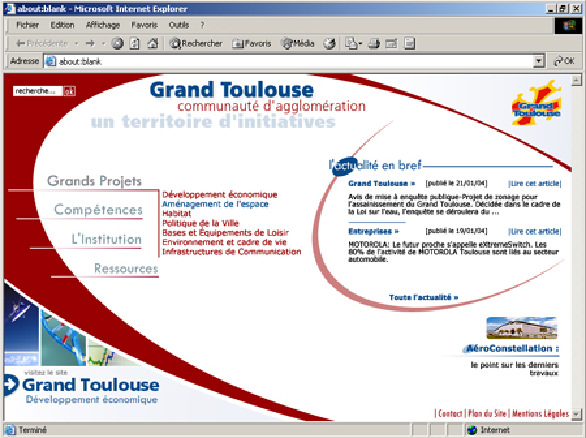The height and width of the screenshot is (438, 586).
Task: Open the Favoris toolbar button
Action: click(x=251, y=44)
